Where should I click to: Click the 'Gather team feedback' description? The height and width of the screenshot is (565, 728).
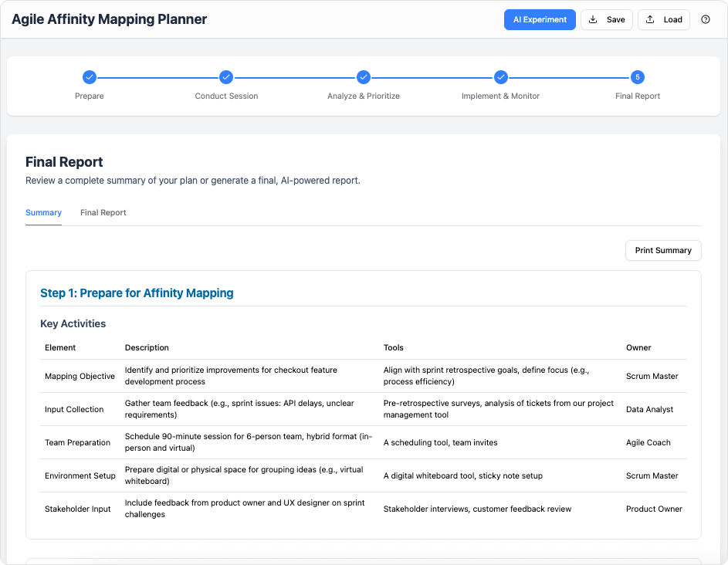coord(239,409)
